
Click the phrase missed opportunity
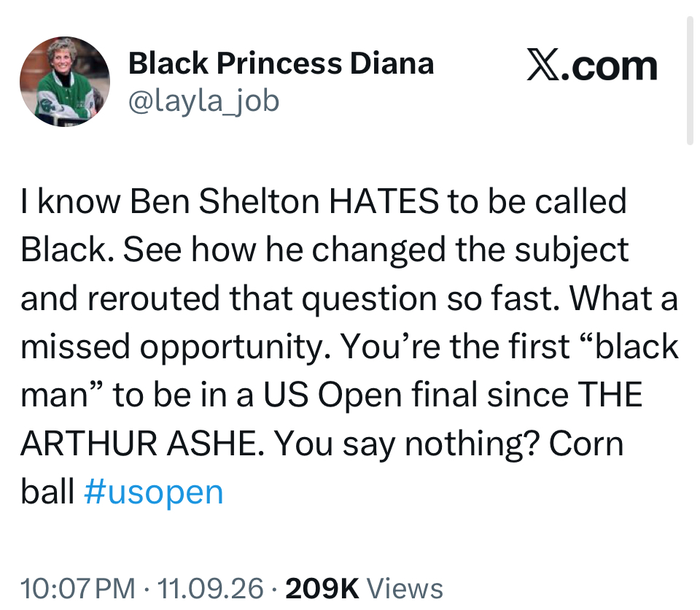176,347
